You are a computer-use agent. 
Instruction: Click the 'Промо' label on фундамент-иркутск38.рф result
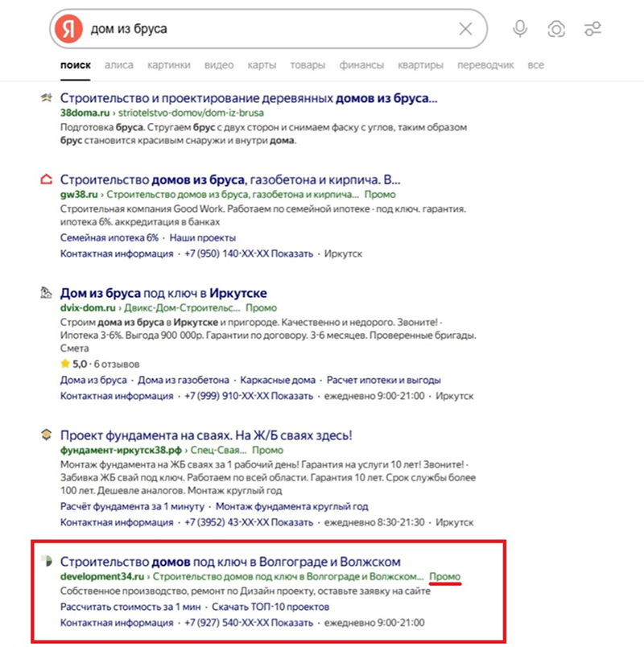[x=268, y=450]
